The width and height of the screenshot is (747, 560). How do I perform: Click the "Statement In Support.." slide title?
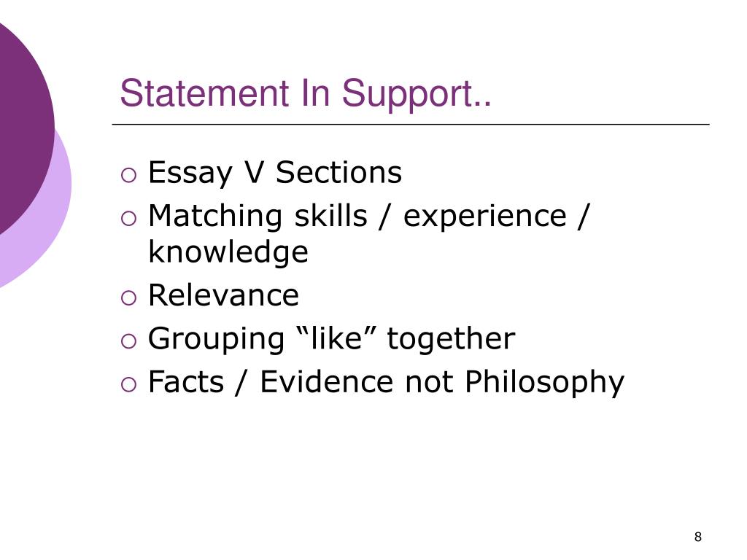306,94
